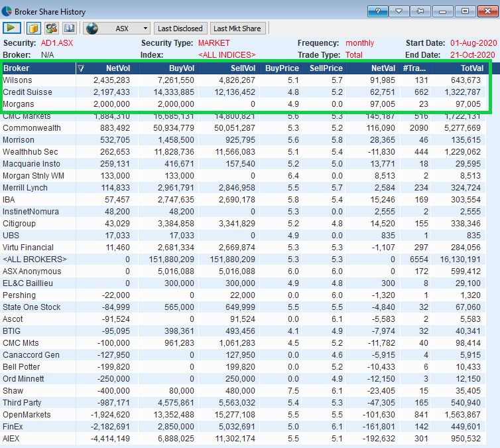Select the Virtu Financial broker row
Image resolution: width=500 pixels, height=448 pixels.
pos(244,248)
